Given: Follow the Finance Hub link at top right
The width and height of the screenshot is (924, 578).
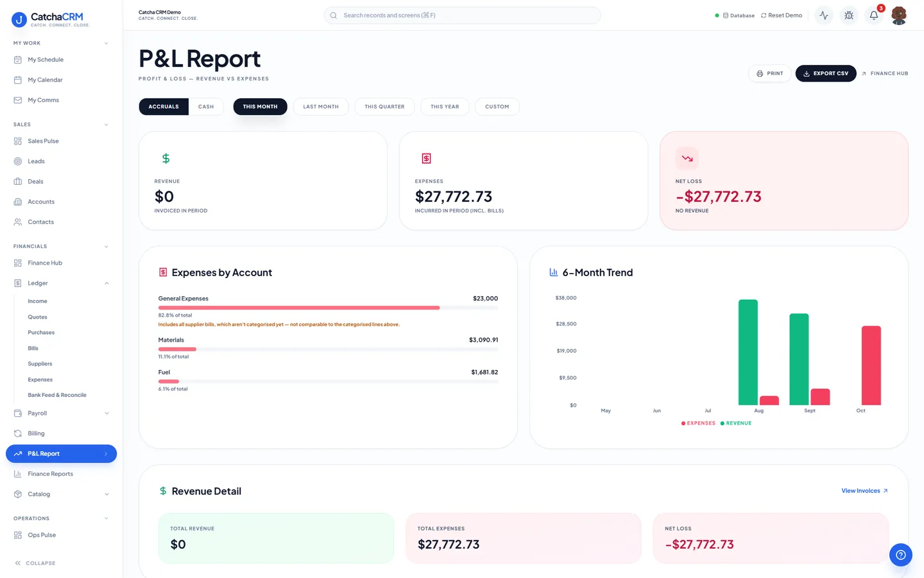Looking at the screenshot, I should pos(885,73).
